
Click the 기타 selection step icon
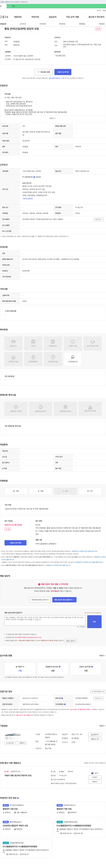90,491
